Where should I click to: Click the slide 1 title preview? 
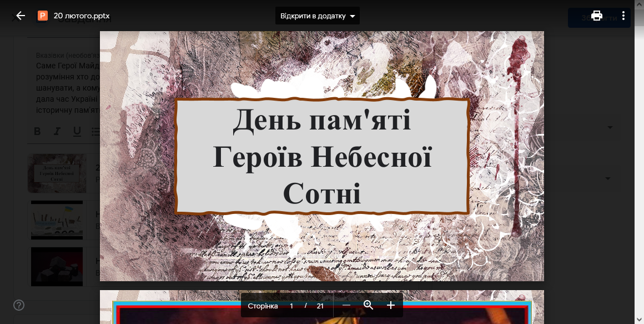pyautogui.click(x=322, y=156)
